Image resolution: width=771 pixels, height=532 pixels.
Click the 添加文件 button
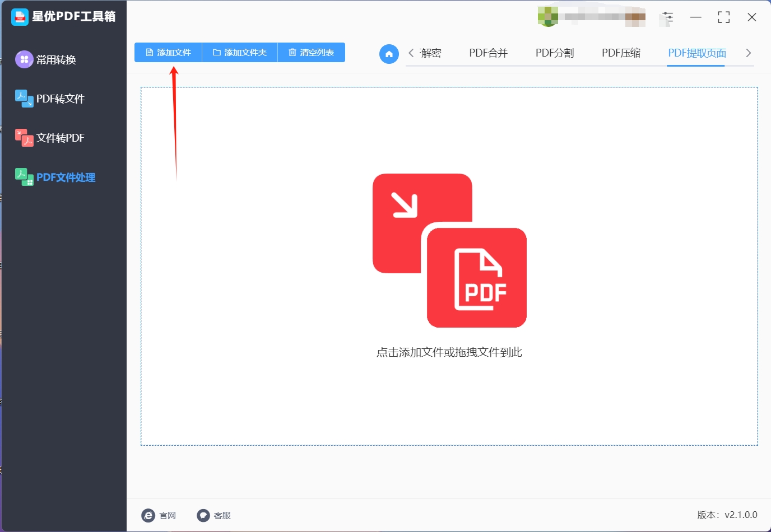point(168,53)
